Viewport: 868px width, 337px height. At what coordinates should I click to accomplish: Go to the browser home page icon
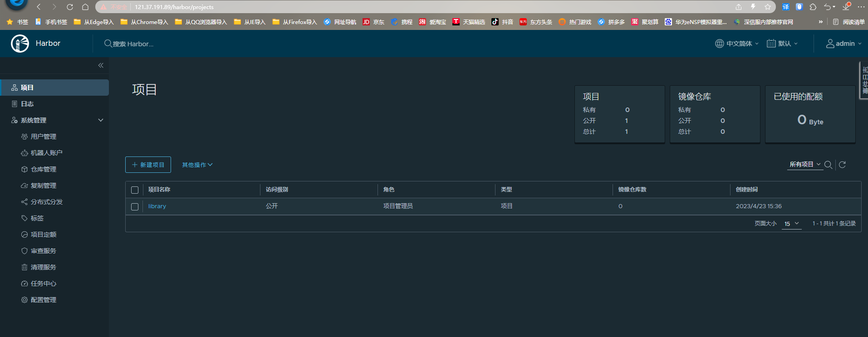85,7
